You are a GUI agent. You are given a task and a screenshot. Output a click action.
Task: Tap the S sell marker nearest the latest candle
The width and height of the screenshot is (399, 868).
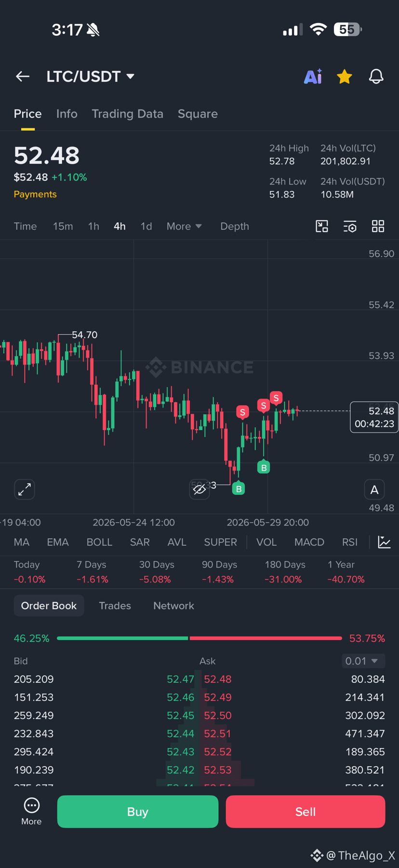276,398
